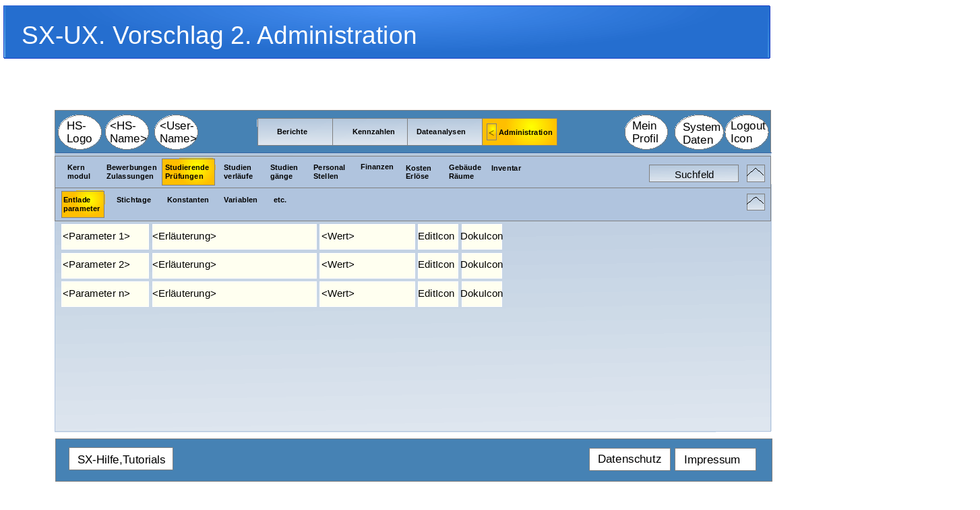The width and height of the screenshot is (980, 510).
Task: Select the Administration tab
Action: [x=520, y=132]
